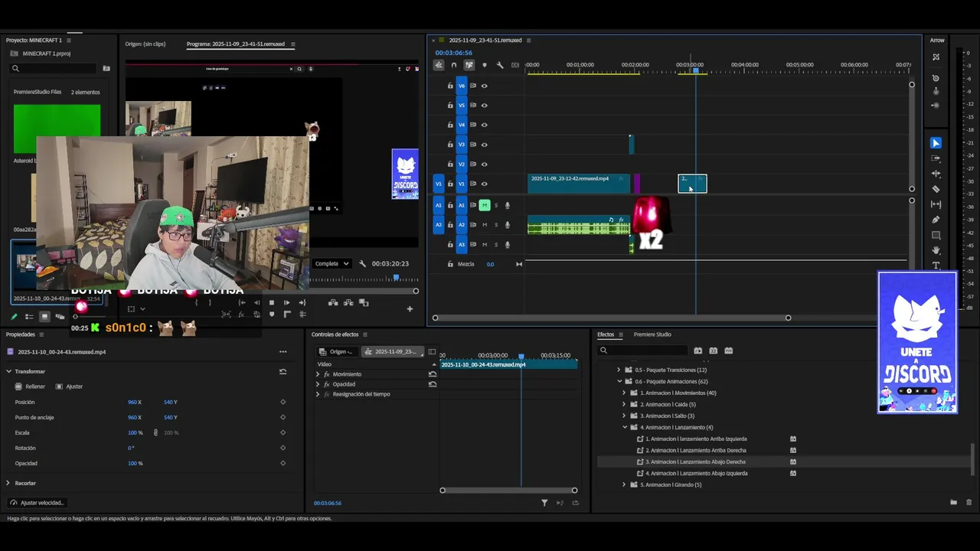Toggle V3 track visibility
Screen dimensions: 980x551
pyautogui.click(x=484, y=145)
